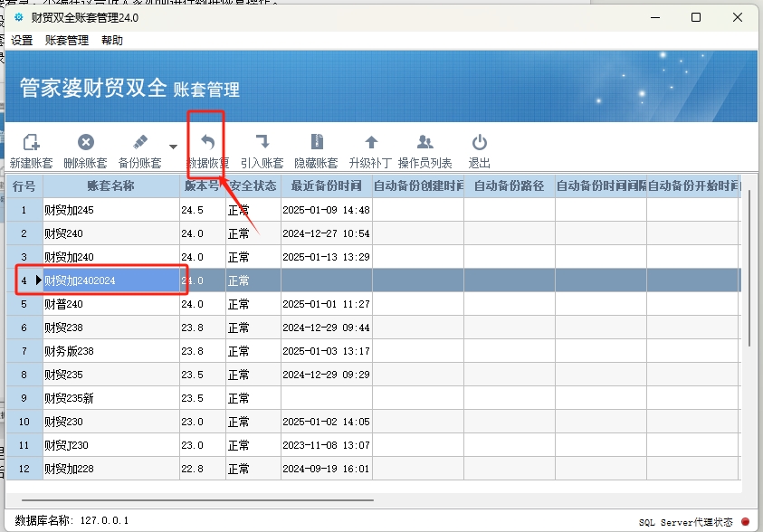Click the 版本号 column header

(203, 185)
